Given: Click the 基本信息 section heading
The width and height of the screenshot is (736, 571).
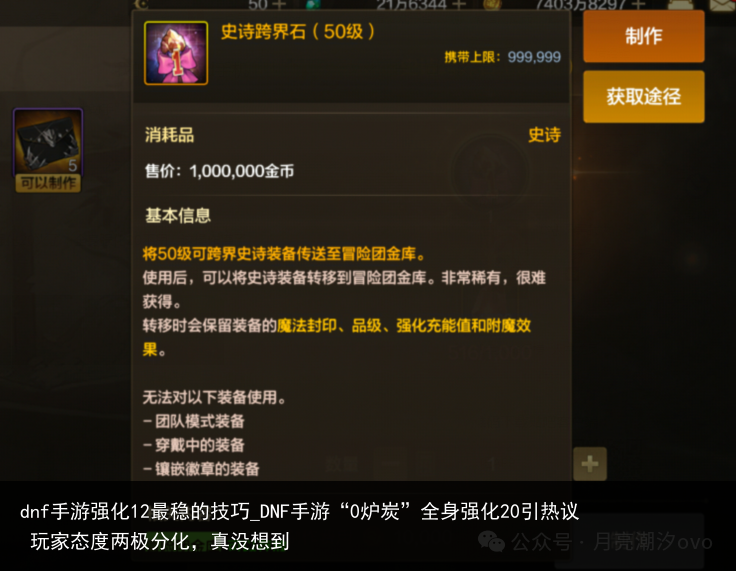Looking at the screenshot, I should (178, 216).
